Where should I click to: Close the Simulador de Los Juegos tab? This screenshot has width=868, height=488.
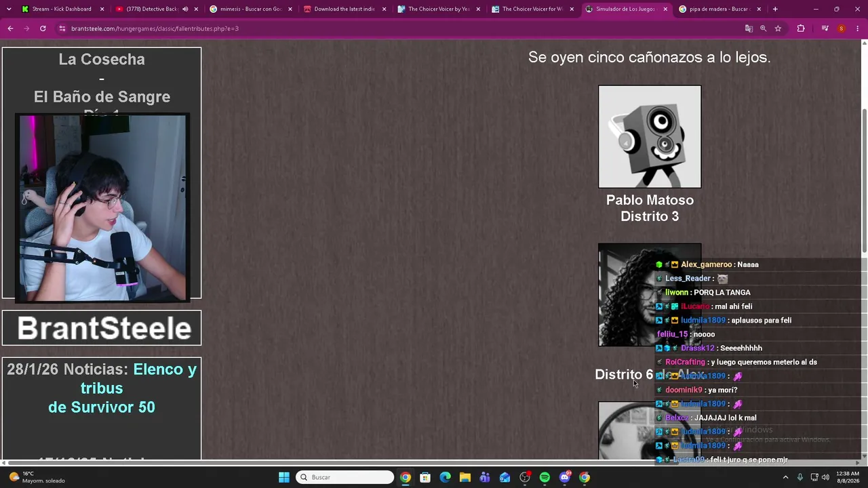coord(665,9)
